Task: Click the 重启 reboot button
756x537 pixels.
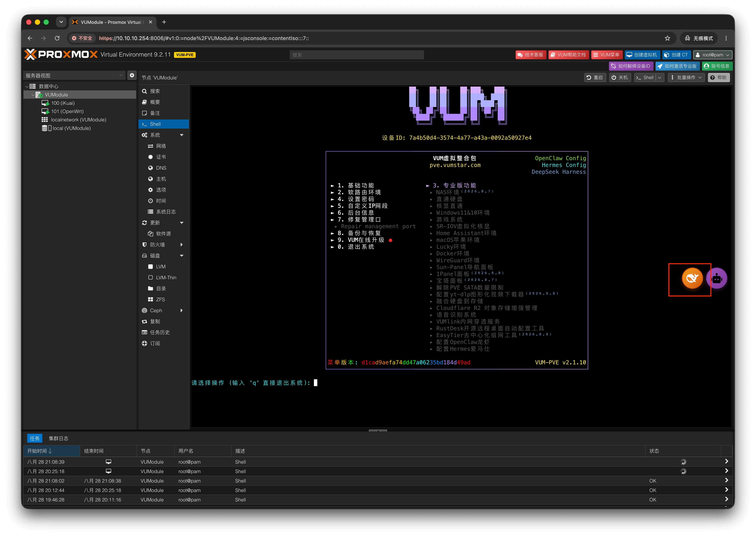Action: point(595,77)
